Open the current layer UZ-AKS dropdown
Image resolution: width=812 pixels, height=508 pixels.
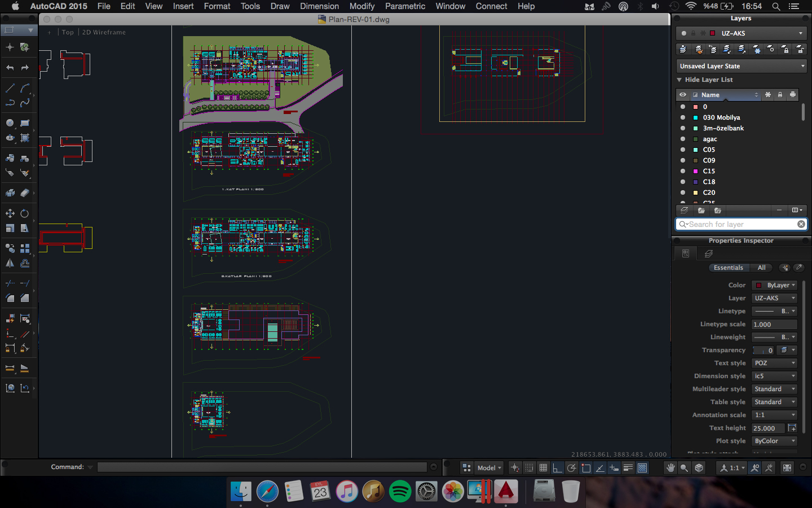click(742, 33)
